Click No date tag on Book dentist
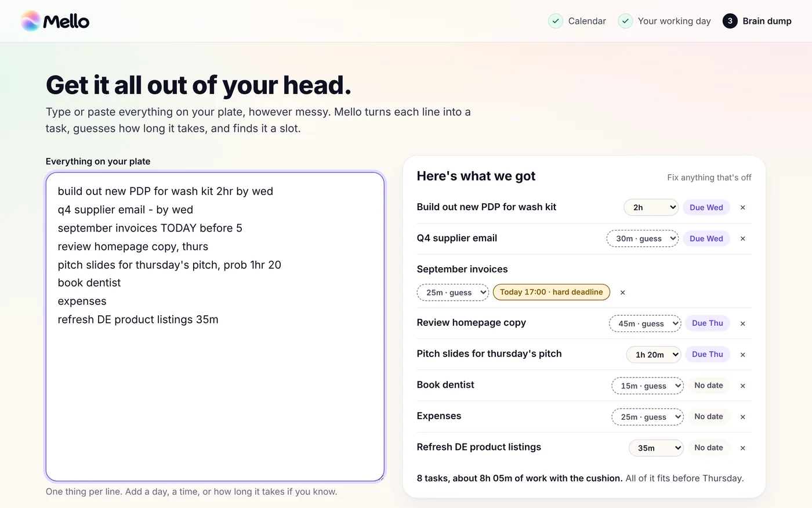 click(708, 385)
